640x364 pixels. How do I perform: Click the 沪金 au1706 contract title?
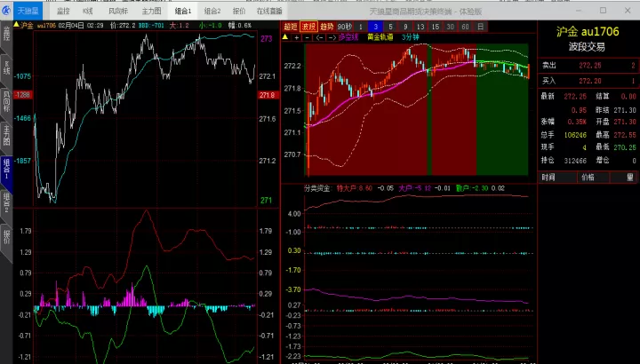tap(588, 32)
